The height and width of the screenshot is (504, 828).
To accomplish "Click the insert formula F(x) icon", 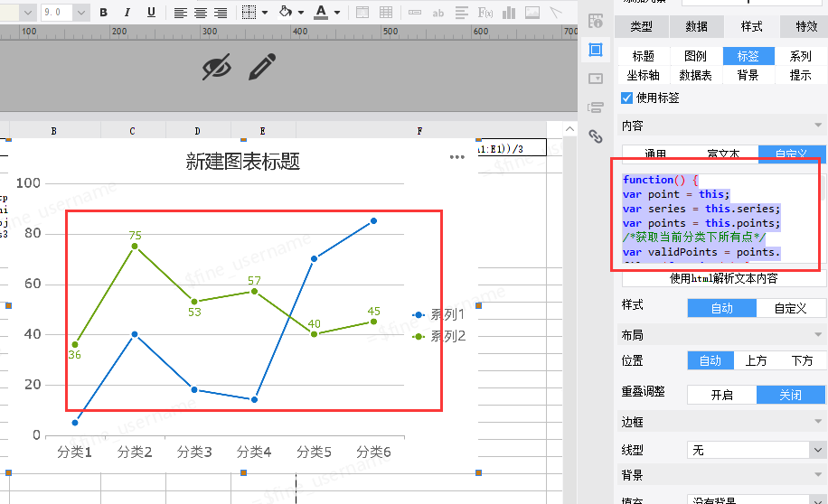I will [485, 12].
